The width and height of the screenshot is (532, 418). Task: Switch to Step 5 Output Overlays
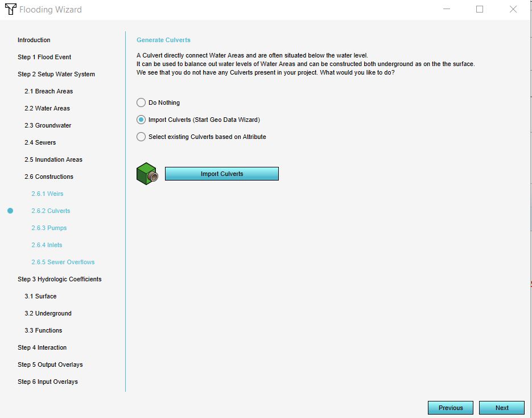click(x=50, y=364)
